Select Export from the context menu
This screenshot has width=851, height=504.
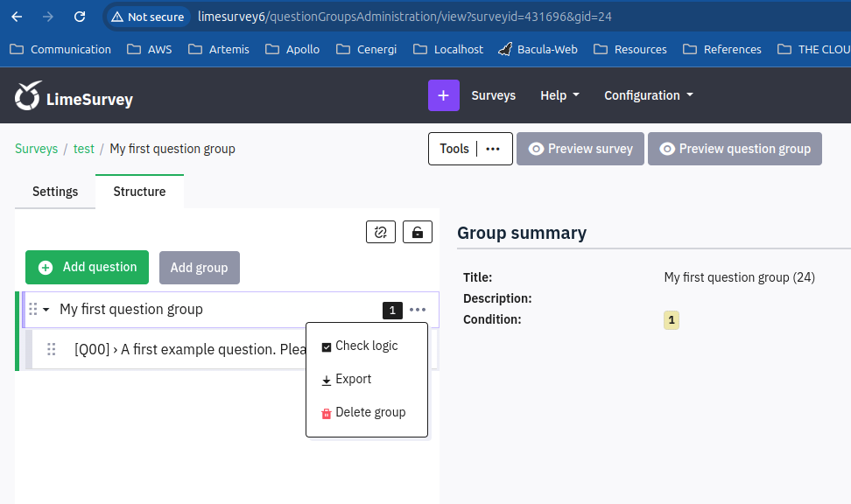353,379
